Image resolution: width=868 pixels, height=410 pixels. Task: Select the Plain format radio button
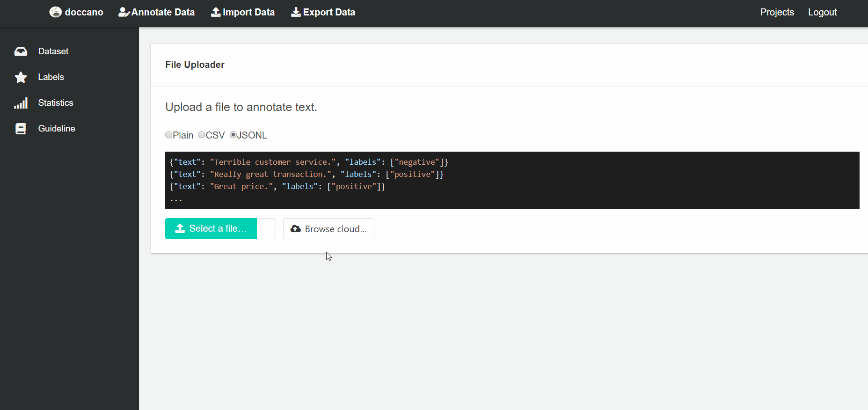pos(168,135)
